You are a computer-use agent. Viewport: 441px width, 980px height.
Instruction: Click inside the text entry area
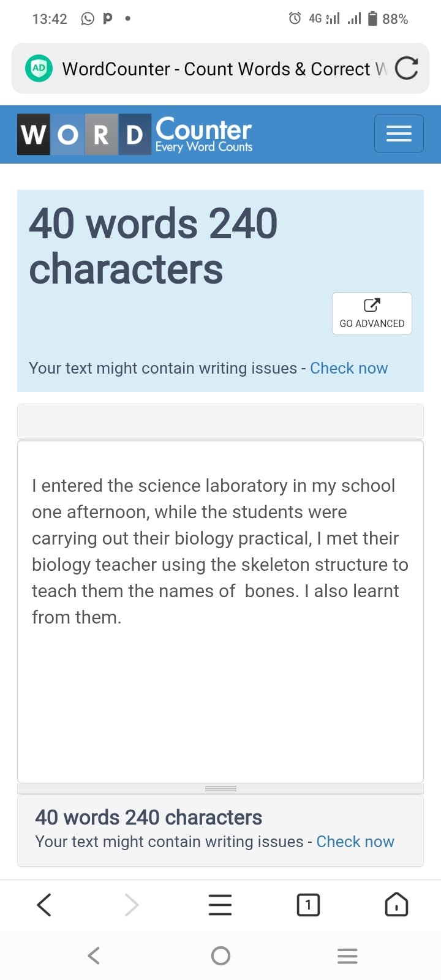221,611
